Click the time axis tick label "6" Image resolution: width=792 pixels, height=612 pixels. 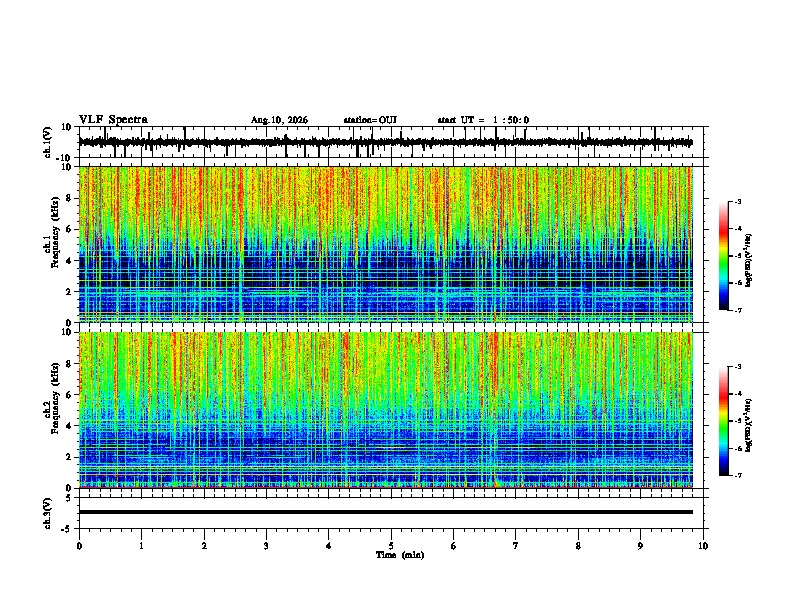(454, 546)
